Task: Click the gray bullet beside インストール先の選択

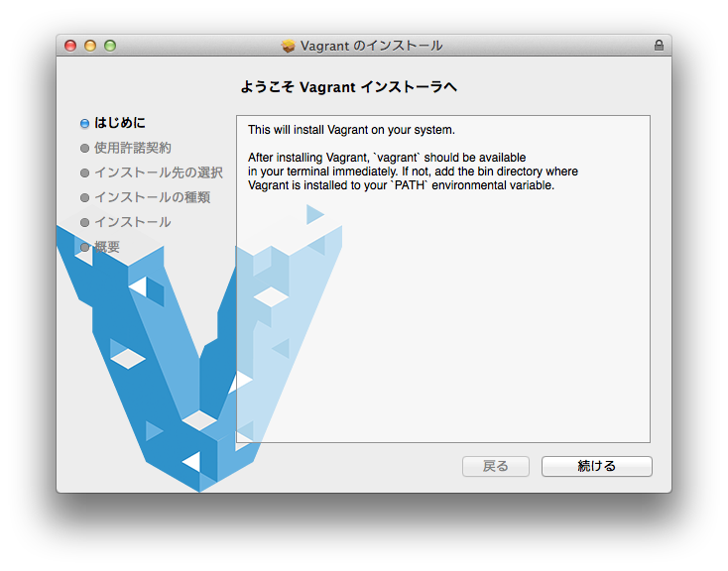Action: (85, 172)
